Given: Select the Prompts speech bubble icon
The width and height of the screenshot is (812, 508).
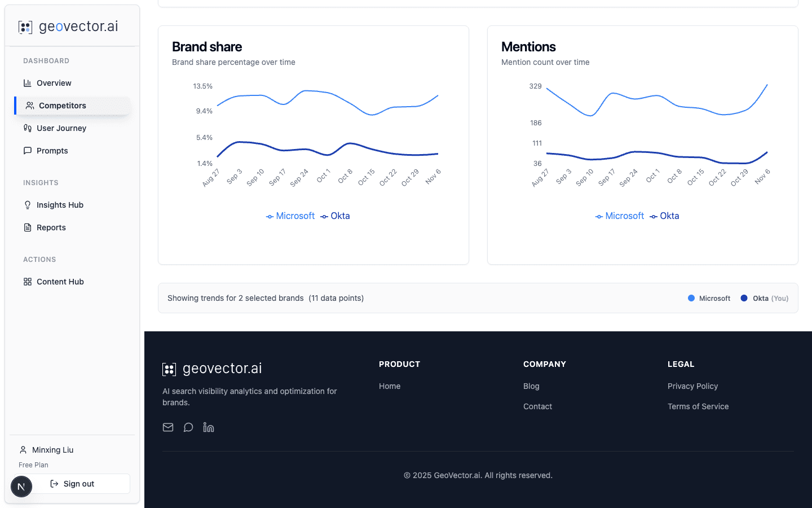Looking at the screenshot, I should pos(28,151).
